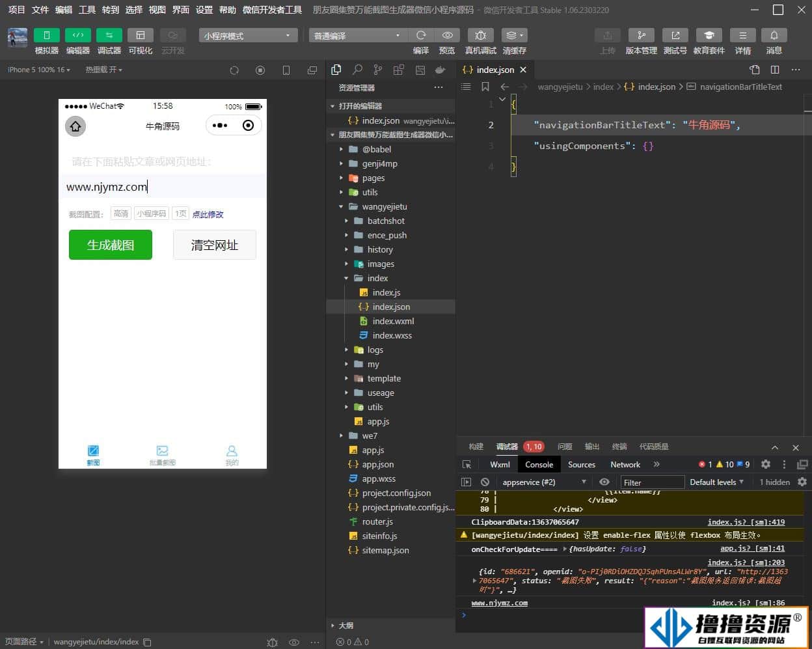Open the mini-program mode dropdown
812x649 pixels.
249,36
